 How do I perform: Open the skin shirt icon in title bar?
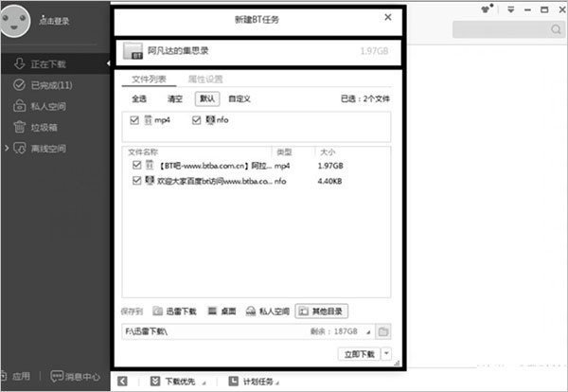[x=487, y=9]
